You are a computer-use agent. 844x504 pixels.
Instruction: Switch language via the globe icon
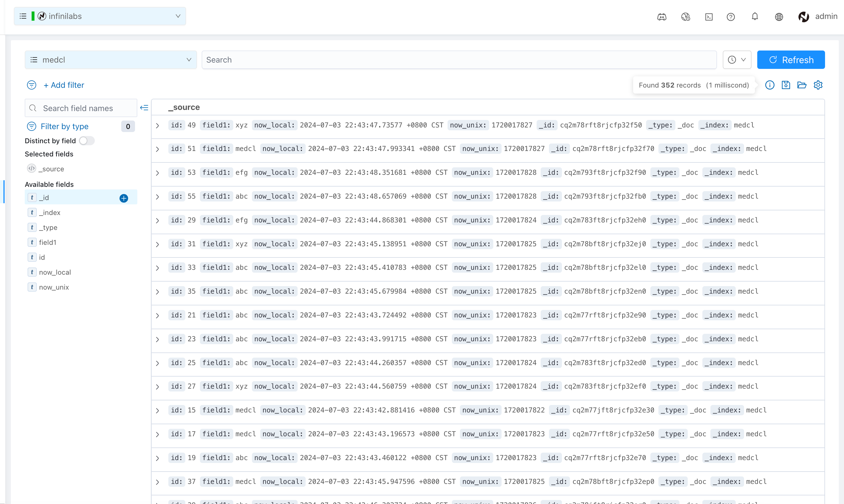tap(779, 17)
